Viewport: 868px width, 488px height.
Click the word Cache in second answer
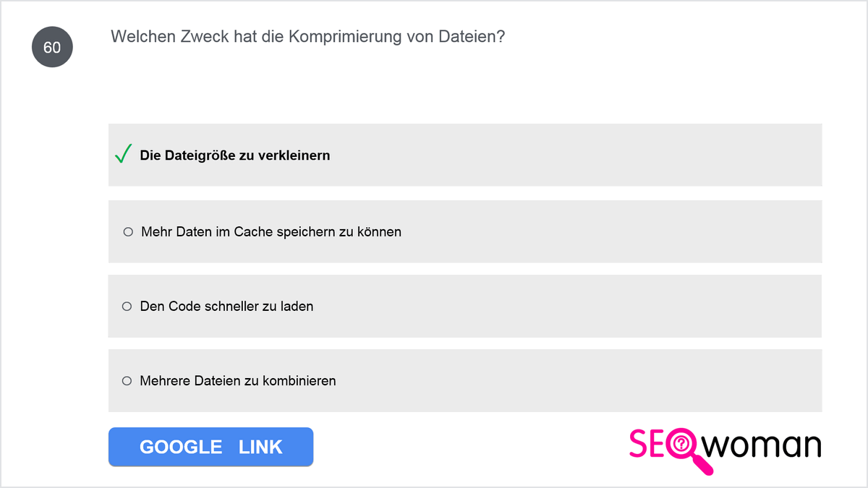(253, 232)
